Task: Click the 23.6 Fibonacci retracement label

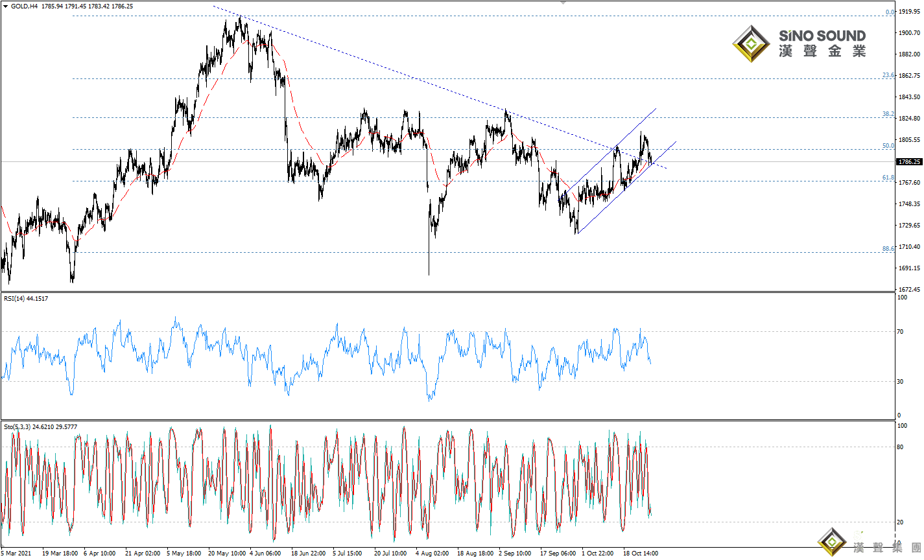Action: tap(888, 75)
